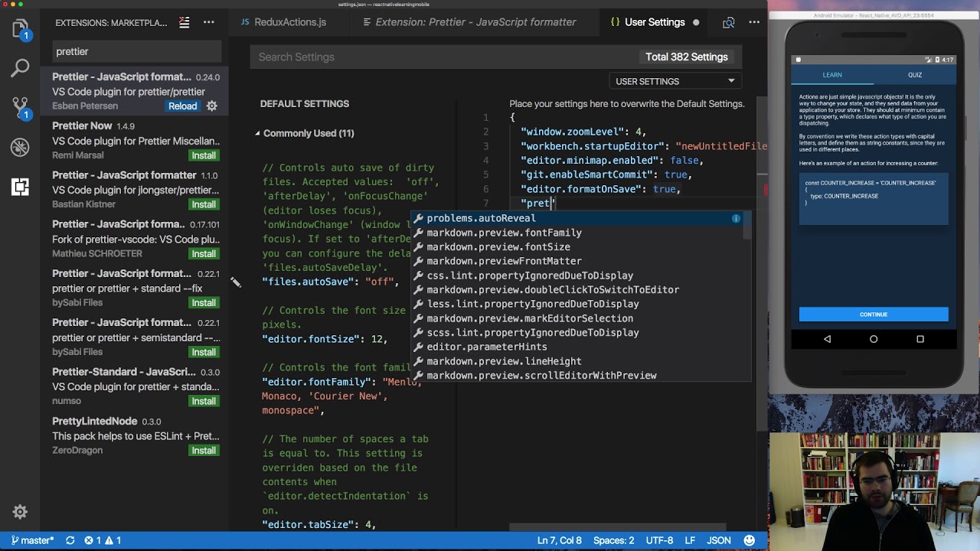This screenshot has width=980, height=551.
Task: Tap CONTINUE button in emulator app
Action: 874,315
